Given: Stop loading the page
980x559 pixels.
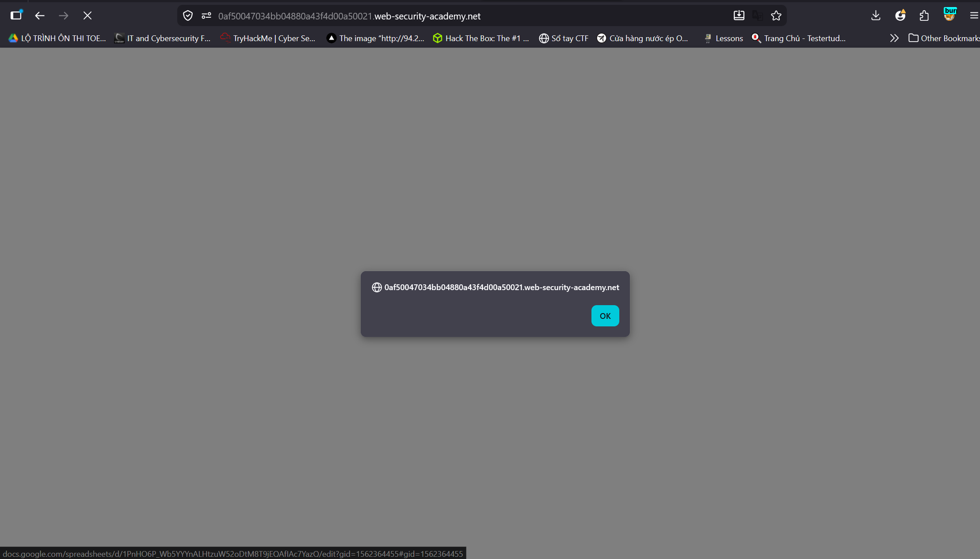Looking at the screenshot, I should [x=88, y=16].
